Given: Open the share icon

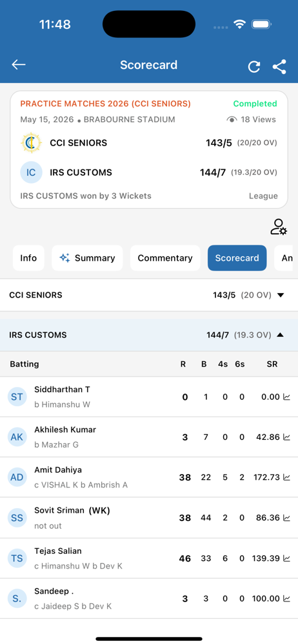Looking at the screenshot, I should (279, 66).
